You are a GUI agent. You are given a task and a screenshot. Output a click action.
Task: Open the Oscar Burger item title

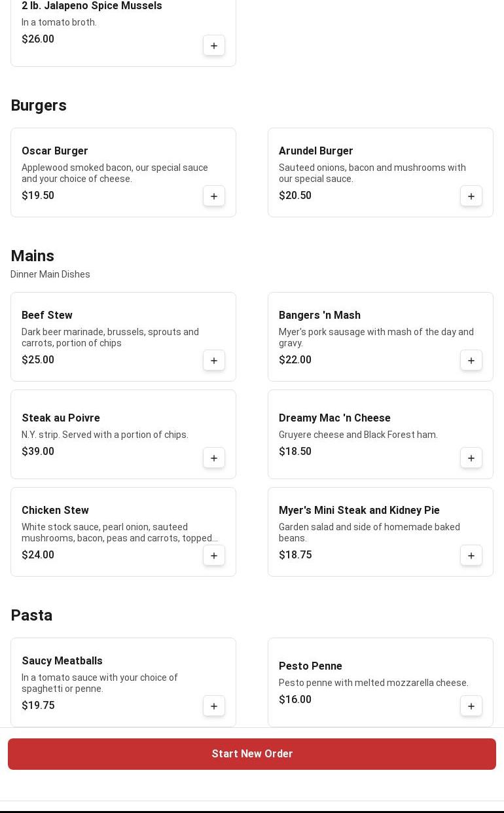coord(55,151)
